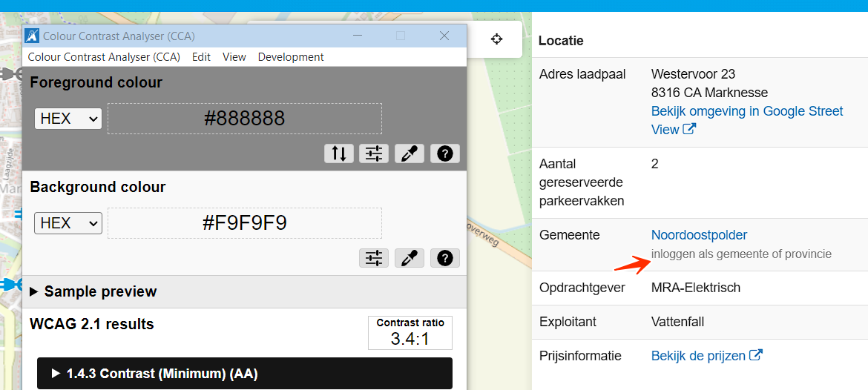Open background HEX format dropdown
The image size is (868, 390).
tap(68, 223)
